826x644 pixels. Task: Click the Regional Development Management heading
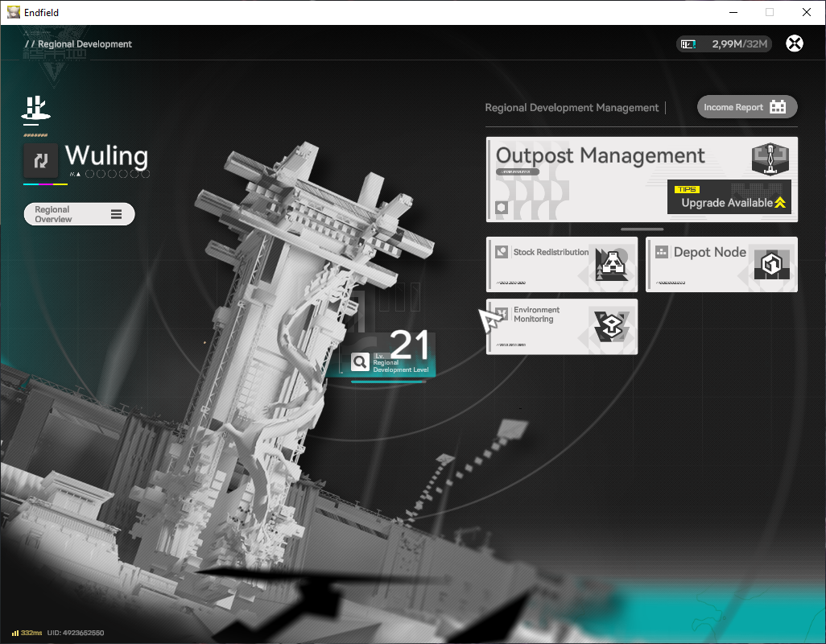click(572, 107)
